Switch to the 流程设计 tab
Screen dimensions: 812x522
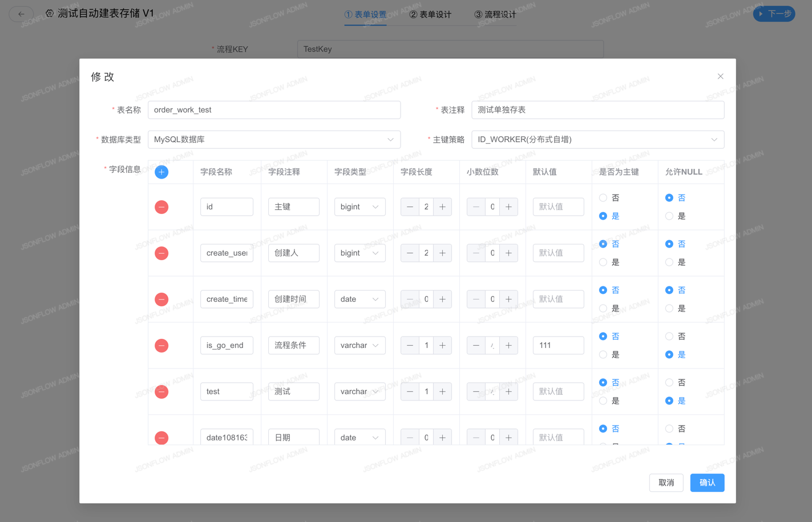pos(495,15)
